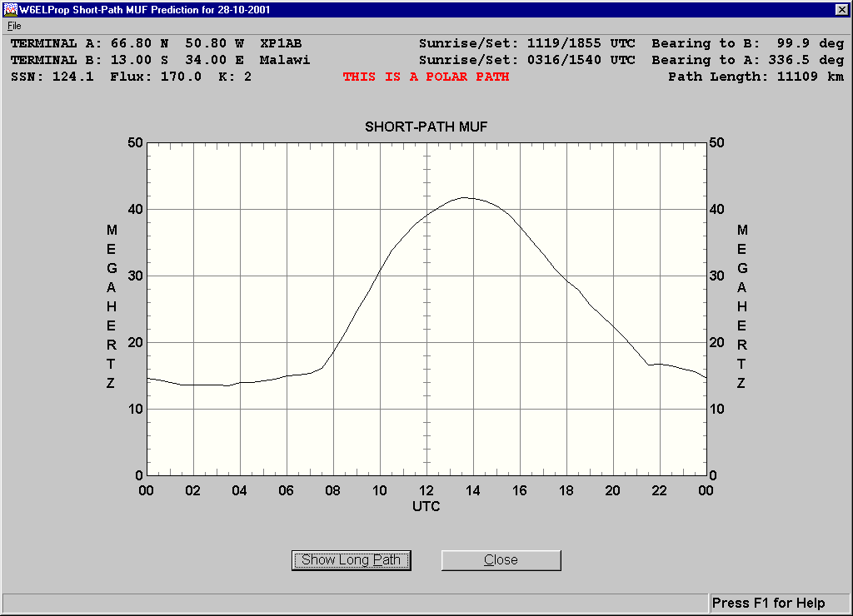Click the K: 2 index value
The width and height of the screenshot is (853, 616).
pyautogui.click(x=235, y=77)
